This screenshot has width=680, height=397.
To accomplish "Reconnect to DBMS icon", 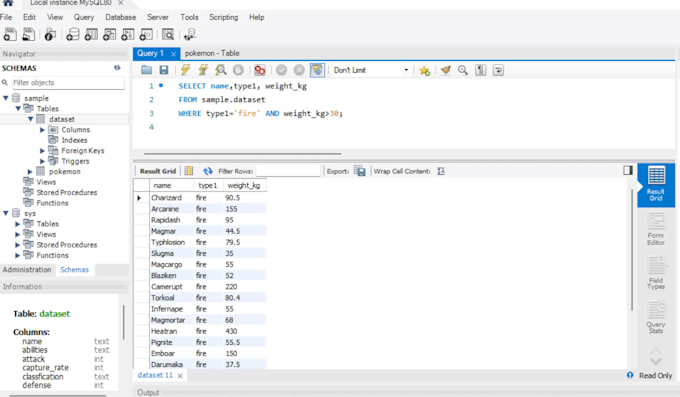I will pyautogui.click(x=190, y=34).
